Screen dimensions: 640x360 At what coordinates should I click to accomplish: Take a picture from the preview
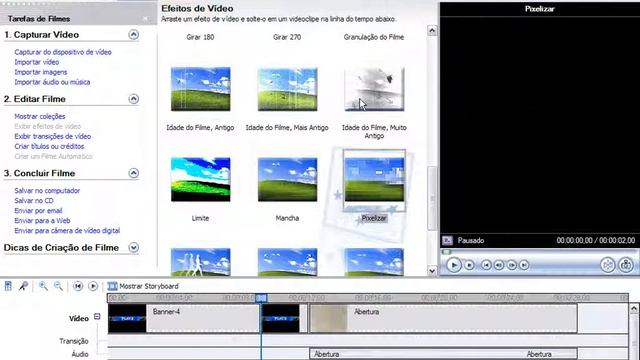[626, 265]
